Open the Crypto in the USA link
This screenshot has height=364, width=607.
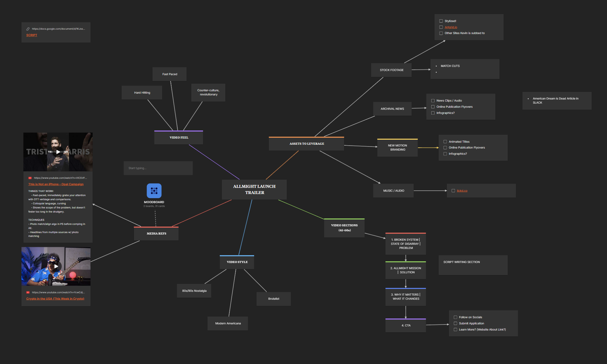coord(55,298)
